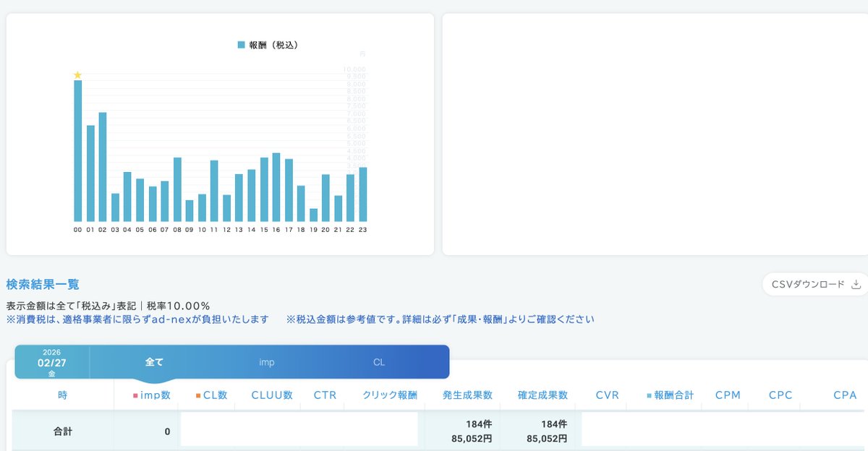
Task: Click the 消費税は、適格事業者に限らず notice
Action: 137,319
